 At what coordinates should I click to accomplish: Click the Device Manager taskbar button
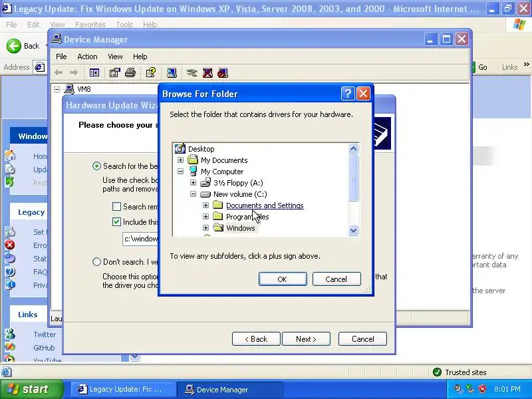click(x=230, y=389)
